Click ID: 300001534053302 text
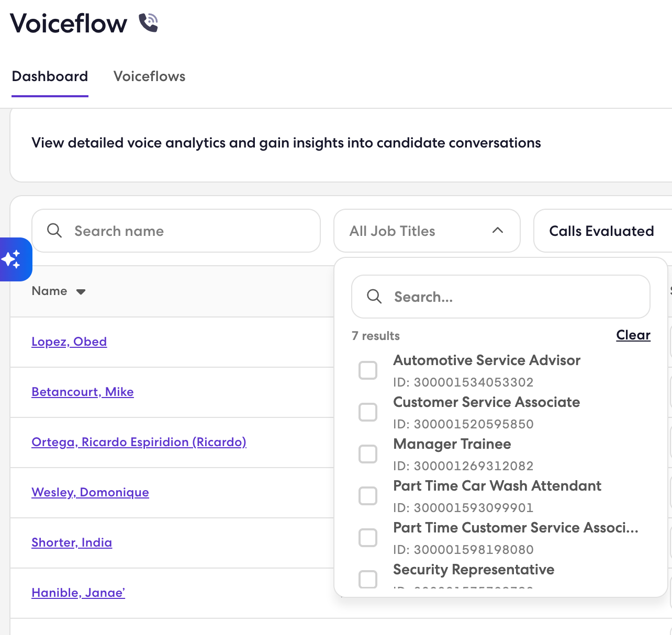 pos(463,382)
